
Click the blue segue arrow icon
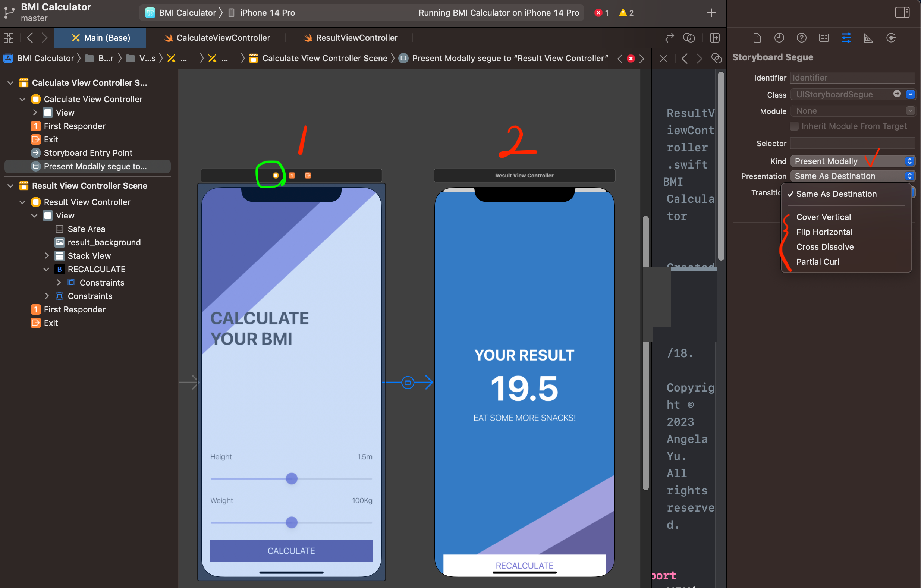[408, 382]
